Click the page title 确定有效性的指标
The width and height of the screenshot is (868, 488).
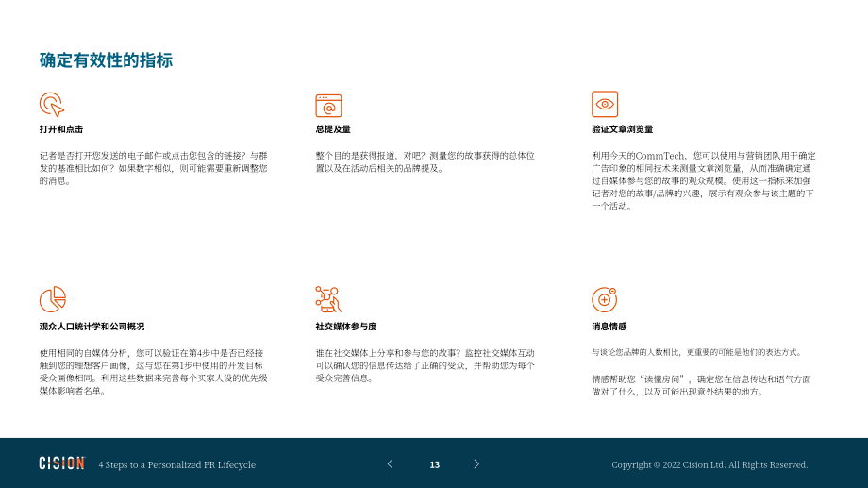tap(106, 60)
